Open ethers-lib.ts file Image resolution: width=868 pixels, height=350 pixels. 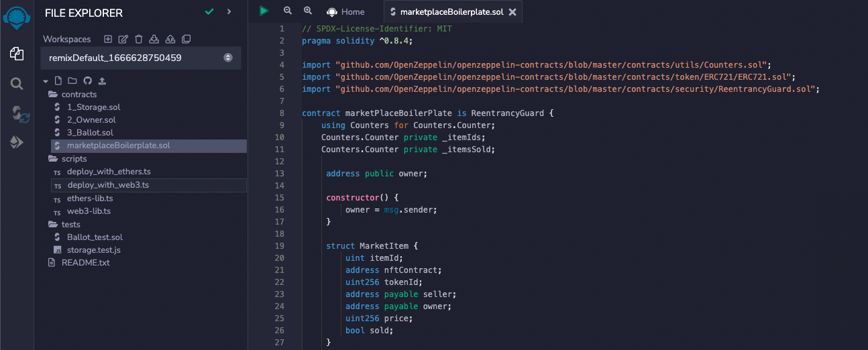(x=90, y=198)
